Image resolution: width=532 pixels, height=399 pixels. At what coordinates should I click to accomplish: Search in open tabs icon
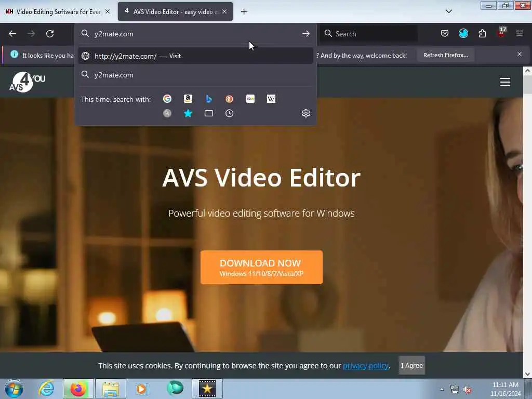pos(209,113)
